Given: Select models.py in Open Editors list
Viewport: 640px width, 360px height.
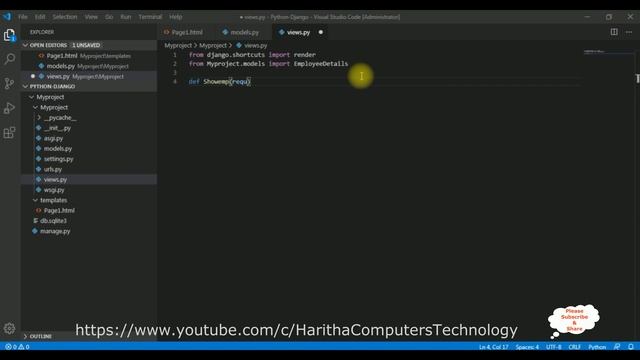Looking at the screenshot, I should 89,66.
